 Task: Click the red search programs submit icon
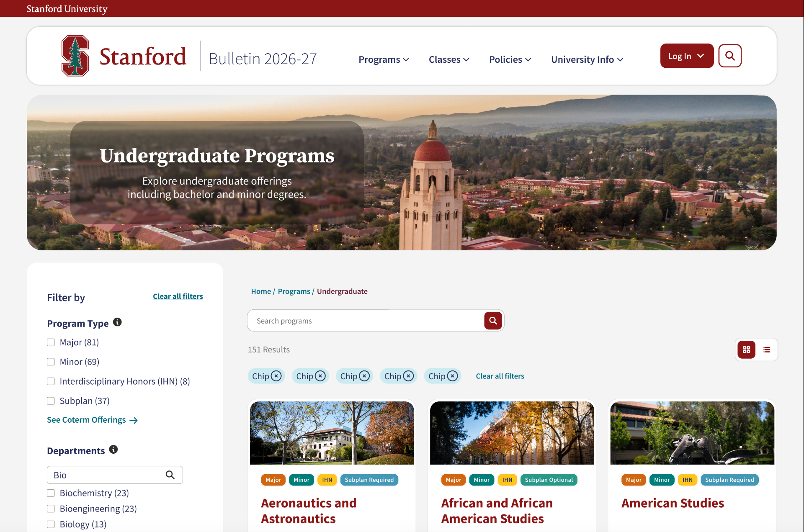(x=493, y=321)
